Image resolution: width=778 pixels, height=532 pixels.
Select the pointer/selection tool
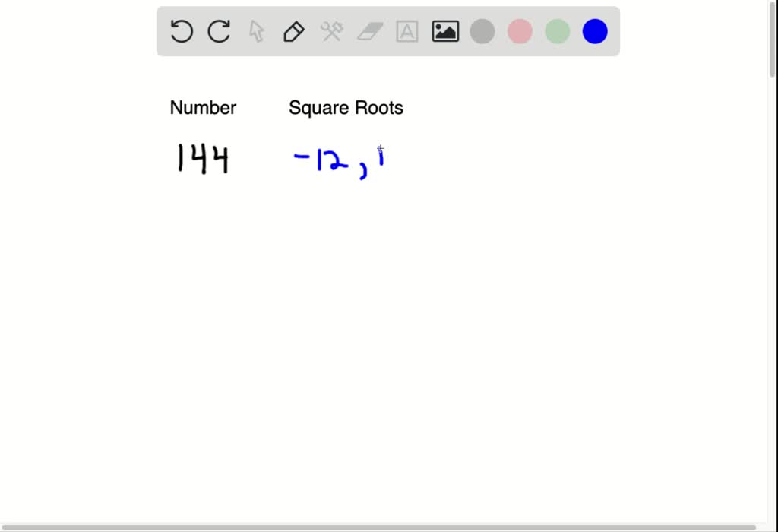tap(256, 31)
